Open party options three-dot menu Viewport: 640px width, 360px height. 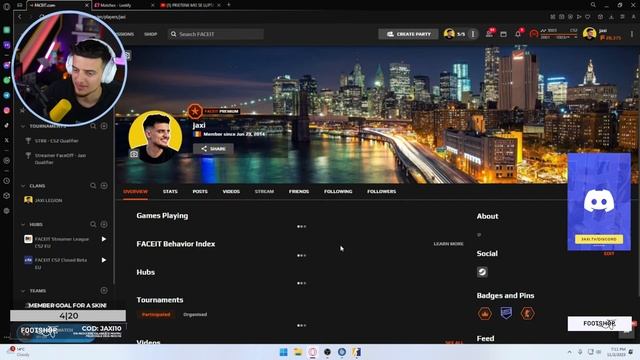pos(473,34)
